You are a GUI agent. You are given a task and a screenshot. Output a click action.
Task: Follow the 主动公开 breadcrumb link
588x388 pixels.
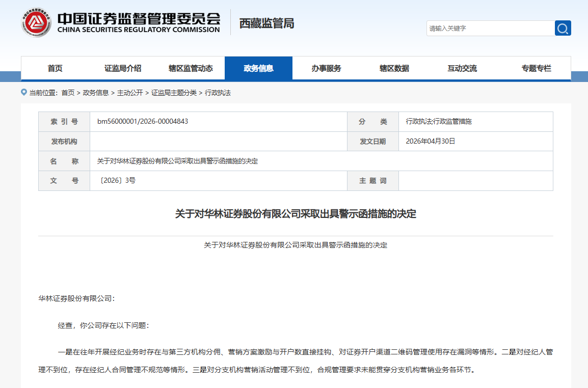tap(130, 93)
